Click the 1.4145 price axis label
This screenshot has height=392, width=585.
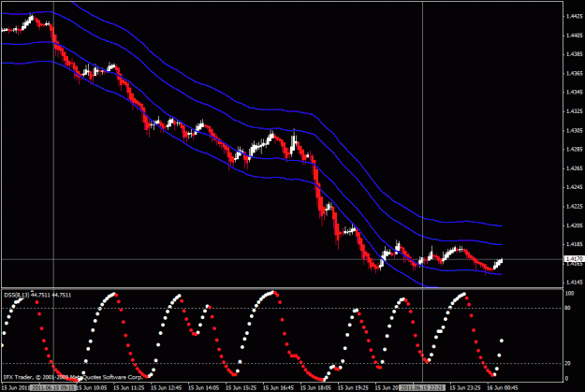coord(574,283)
